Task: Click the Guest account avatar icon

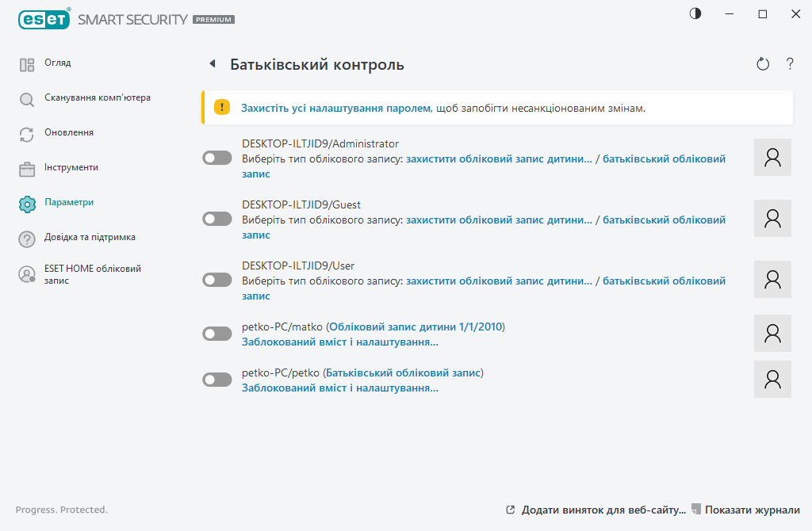Action: (772, 219)
